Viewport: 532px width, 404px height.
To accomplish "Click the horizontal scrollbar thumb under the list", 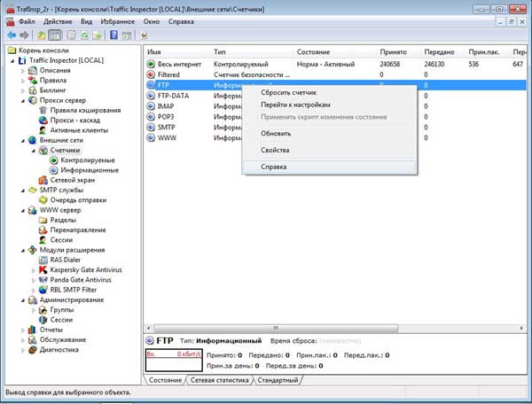I will pyautogui.click(x=276, y=328).
